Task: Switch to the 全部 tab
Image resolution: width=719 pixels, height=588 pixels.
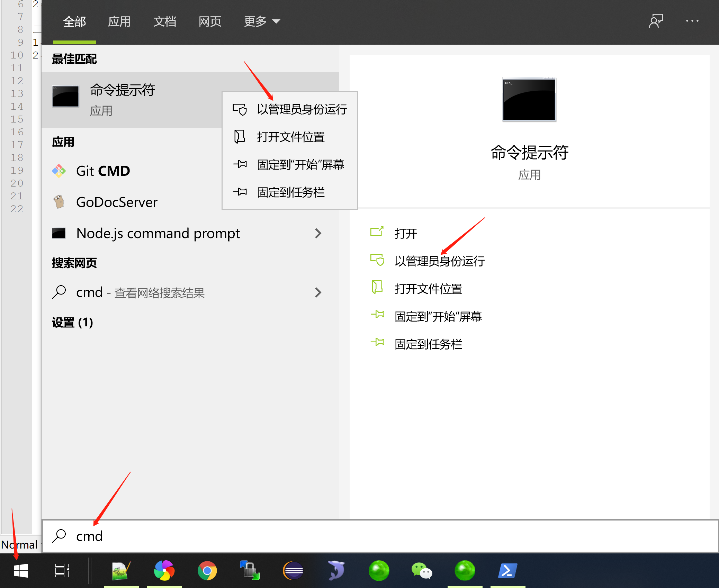Action: coord(74,21)
